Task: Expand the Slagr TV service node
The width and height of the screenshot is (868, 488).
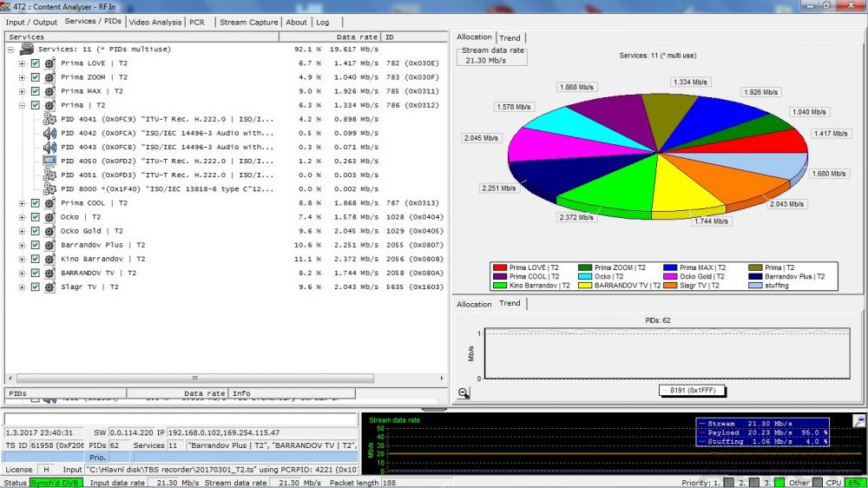Action: pos(23,287)
